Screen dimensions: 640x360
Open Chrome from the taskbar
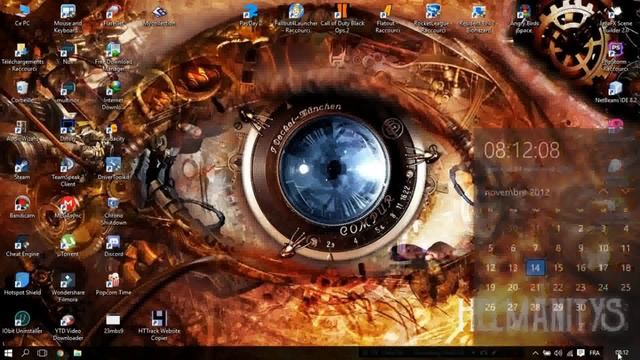(x=60, y=353)
